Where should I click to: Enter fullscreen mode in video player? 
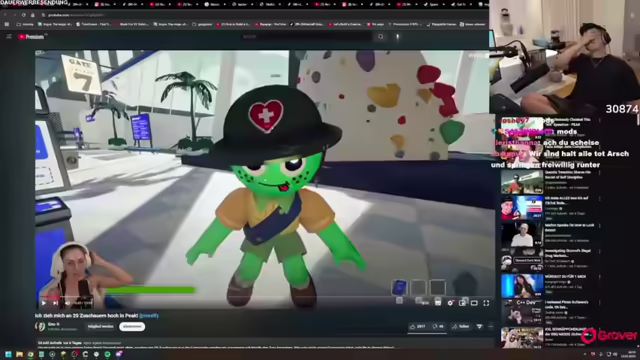tap(486, 303)
